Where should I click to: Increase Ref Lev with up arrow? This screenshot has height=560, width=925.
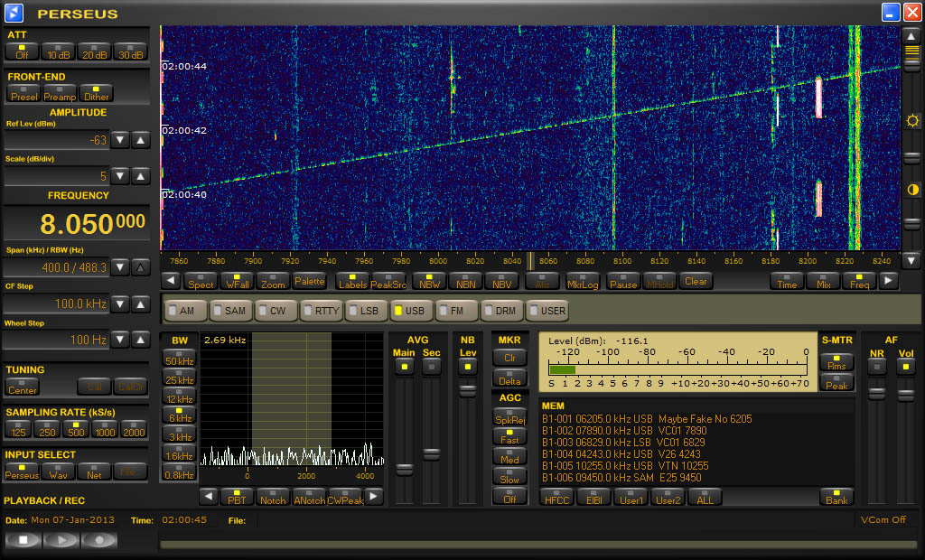click(x=140, y=140)
